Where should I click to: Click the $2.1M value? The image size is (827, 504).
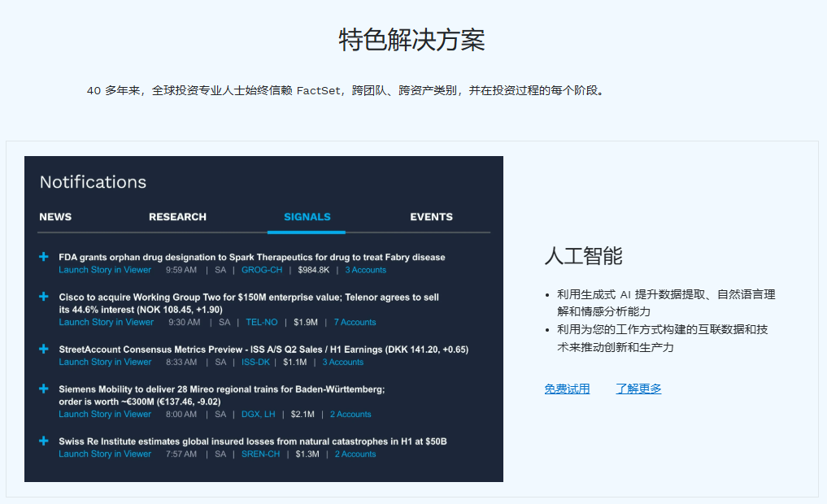pyautogui.click(x=303, y=415)
